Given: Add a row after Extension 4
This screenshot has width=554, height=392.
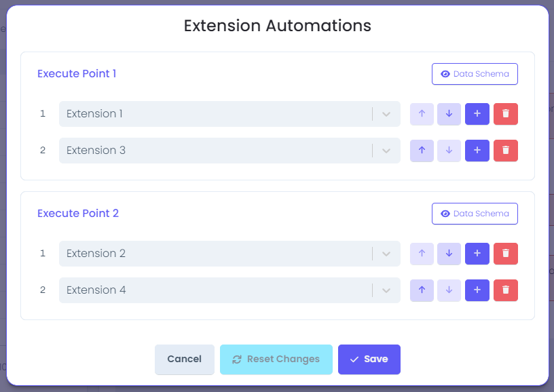Looking at the screenshot, I should 477,290.
